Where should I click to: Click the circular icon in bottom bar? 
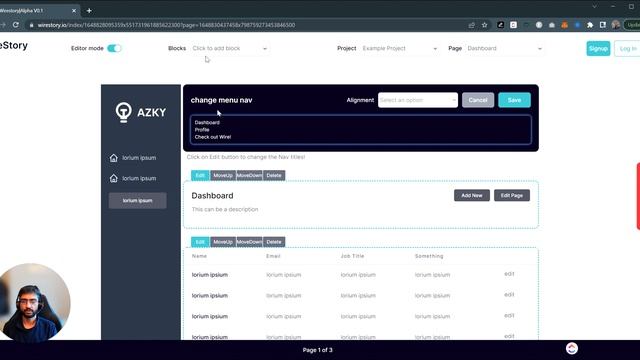pyautogui.click(x=572, y=349)
